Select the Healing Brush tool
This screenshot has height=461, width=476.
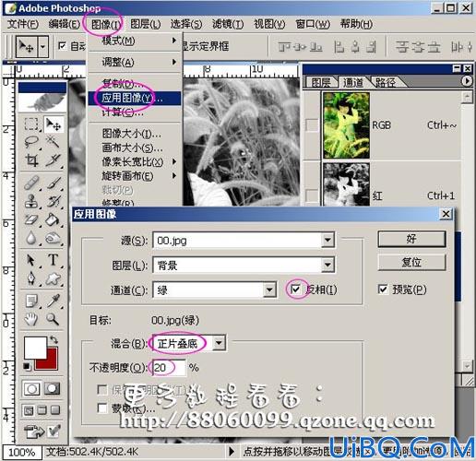(x=31, y=183)
